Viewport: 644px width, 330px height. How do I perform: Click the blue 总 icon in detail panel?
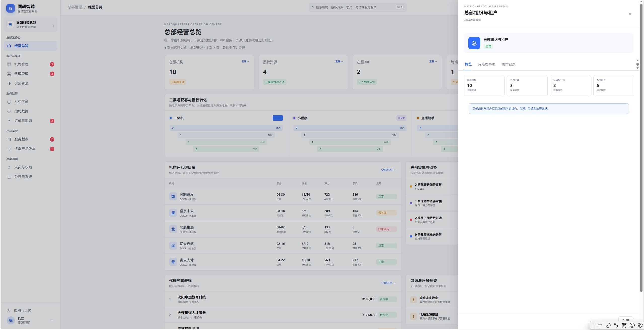click(474, 43)
